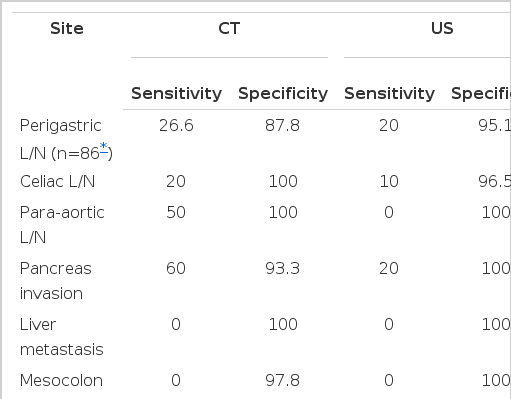This screenshot has width=511, height=399.
Task: Select the Pancreas invasion row label
Action: pos(55,281)
